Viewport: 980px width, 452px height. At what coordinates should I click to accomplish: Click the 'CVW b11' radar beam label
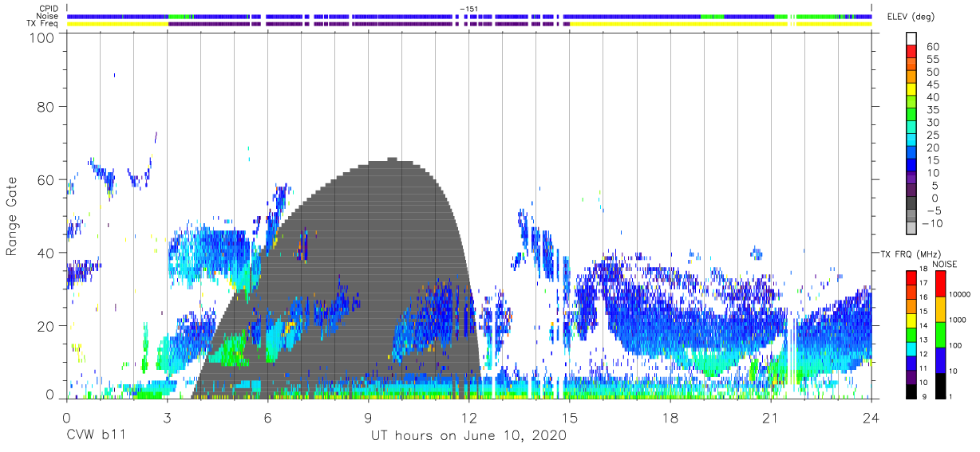pyautogui.click(x=95, y=436)
